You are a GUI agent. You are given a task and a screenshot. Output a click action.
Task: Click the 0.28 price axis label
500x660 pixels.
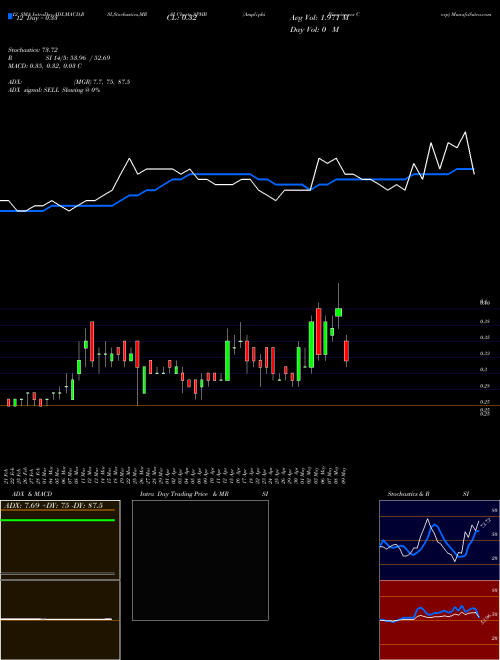point(484,386)
